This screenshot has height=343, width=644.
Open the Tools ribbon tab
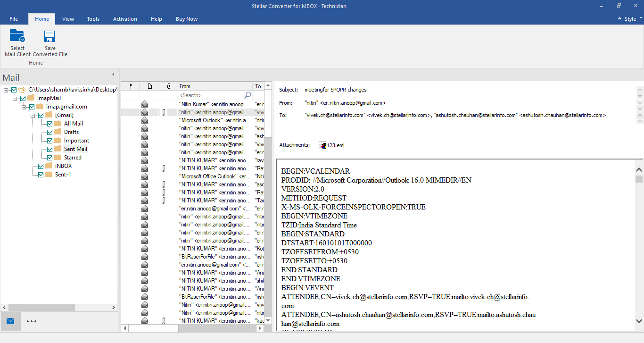[x=93, y=19]
